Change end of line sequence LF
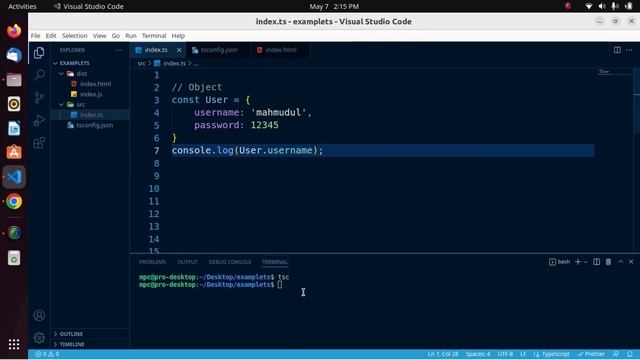The image size is (640, 360). 523,354
